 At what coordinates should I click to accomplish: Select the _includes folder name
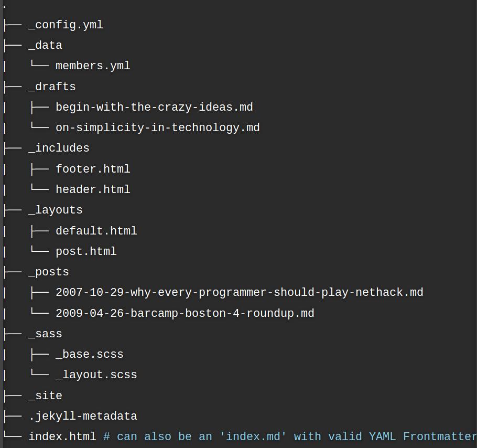click(59, 148)
